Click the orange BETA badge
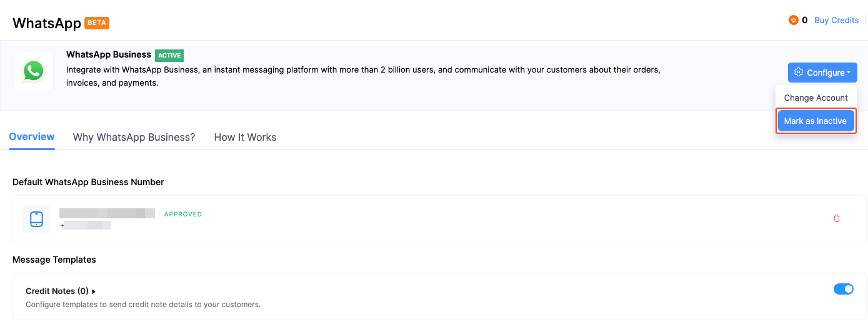 (x=97, y=23)
